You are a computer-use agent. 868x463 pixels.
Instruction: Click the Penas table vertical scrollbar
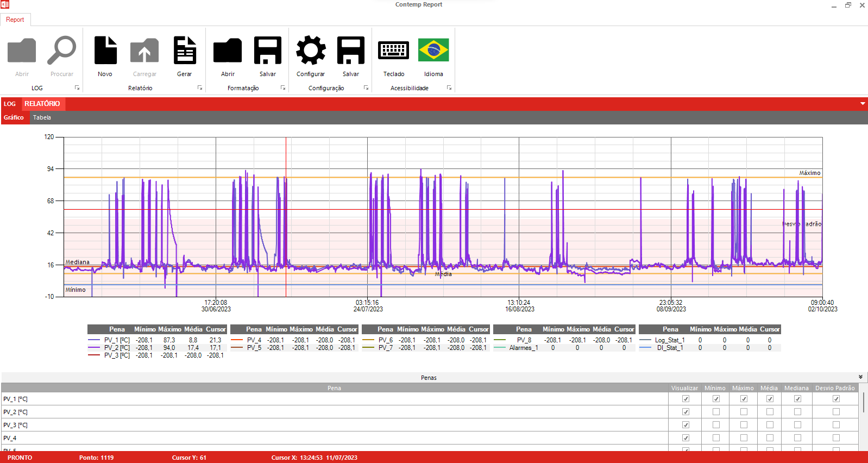coord(863,402)
